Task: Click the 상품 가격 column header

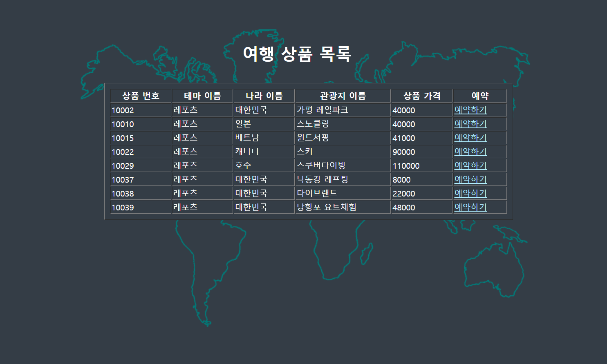Action: pyautogui.click(x=422, y=96)
